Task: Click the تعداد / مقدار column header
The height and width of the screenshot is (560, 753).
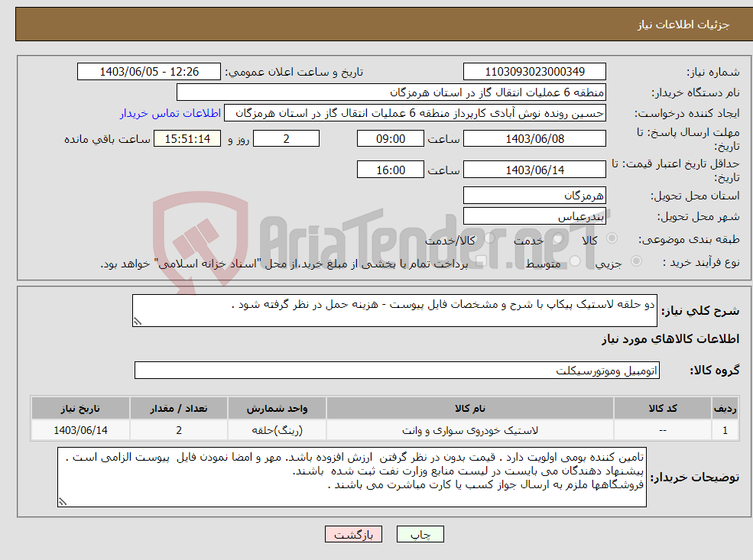Action: tap(179, 409)
